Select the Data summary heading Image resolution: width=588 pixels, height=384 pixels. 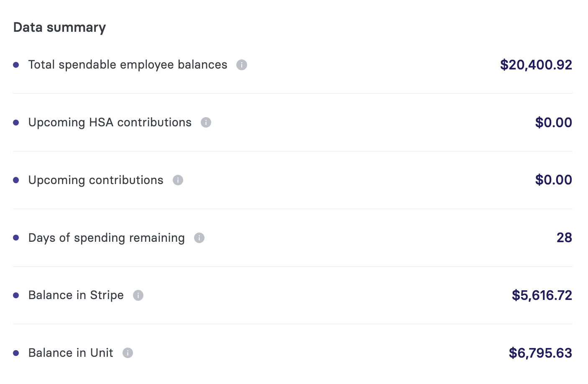click(x=59, y=28)
